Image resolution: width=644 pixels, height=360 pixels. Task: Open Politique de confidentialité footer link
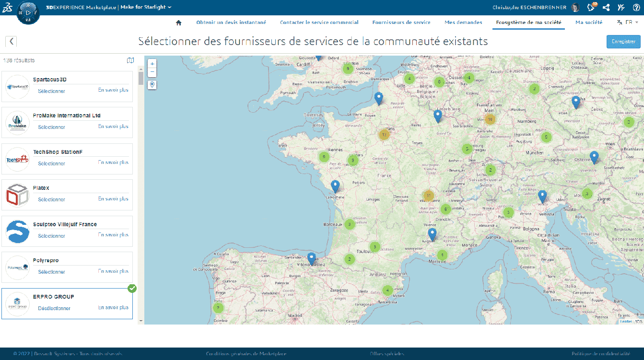[600, 354]
